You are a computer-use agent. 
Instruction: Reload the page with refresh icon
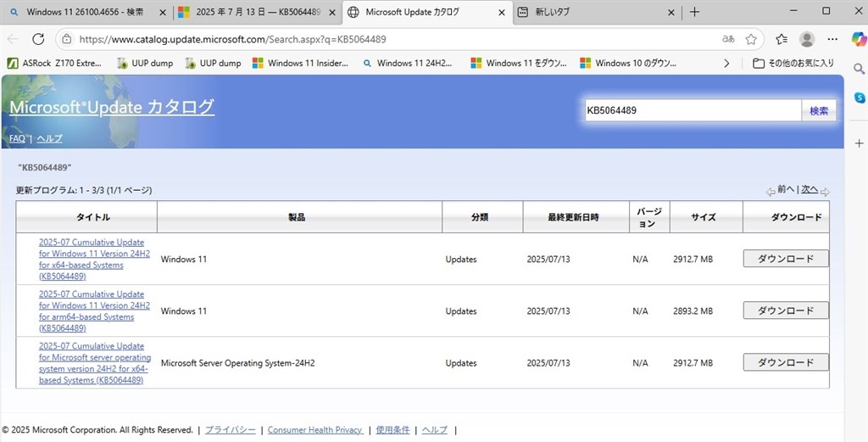38,39
